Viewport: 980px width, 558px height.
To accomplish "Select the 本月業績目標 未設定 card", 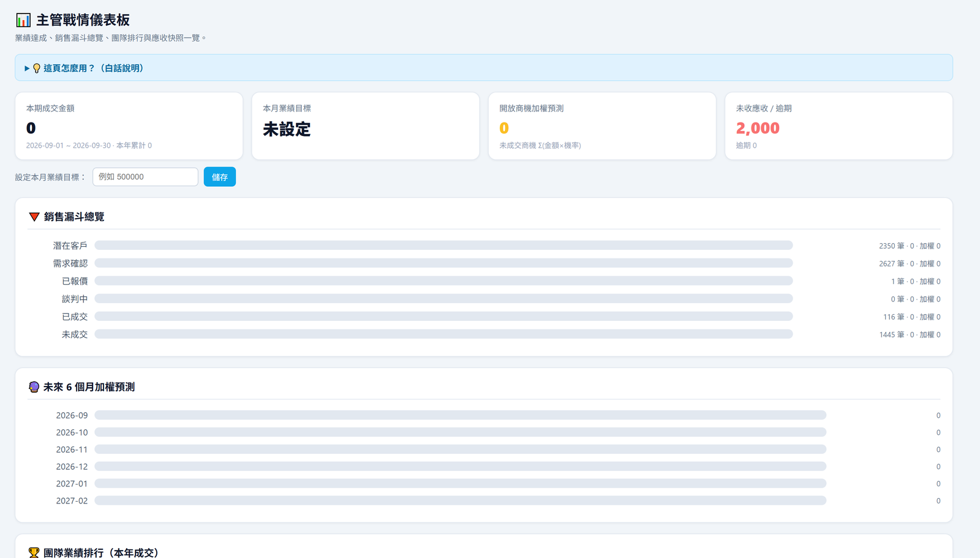I will point(366,126).
